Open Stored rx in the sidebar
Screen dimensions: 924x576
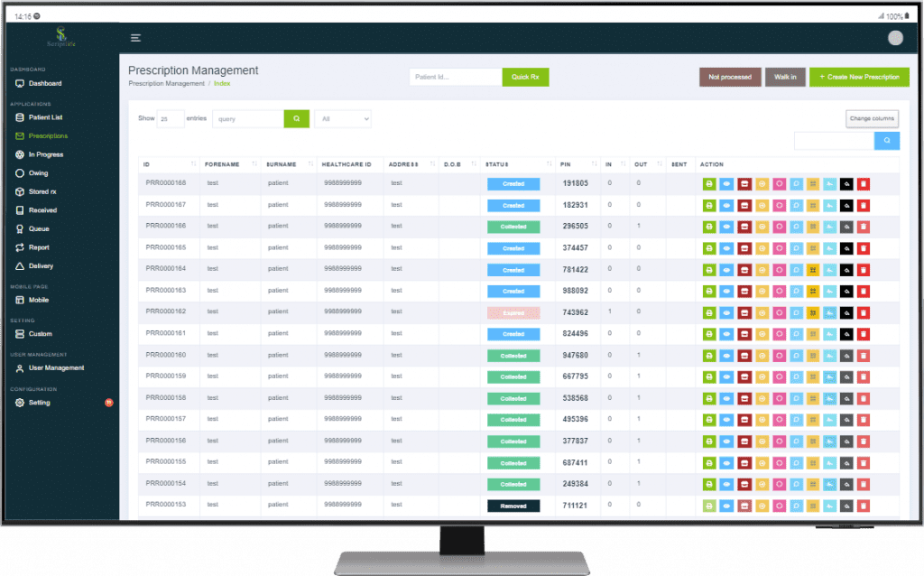click(x=42, y=191)
